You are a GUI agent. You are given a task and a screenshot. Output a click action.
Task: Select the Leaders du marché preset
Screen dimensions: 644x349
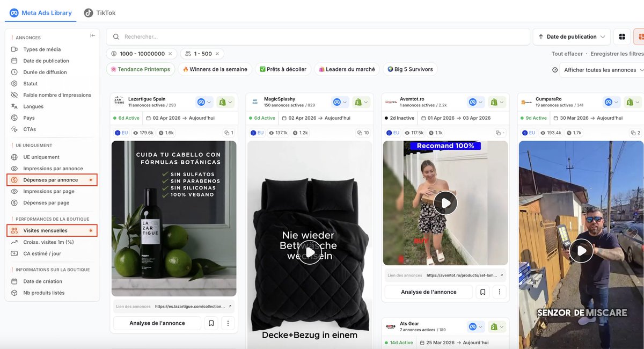click(347, 69)
